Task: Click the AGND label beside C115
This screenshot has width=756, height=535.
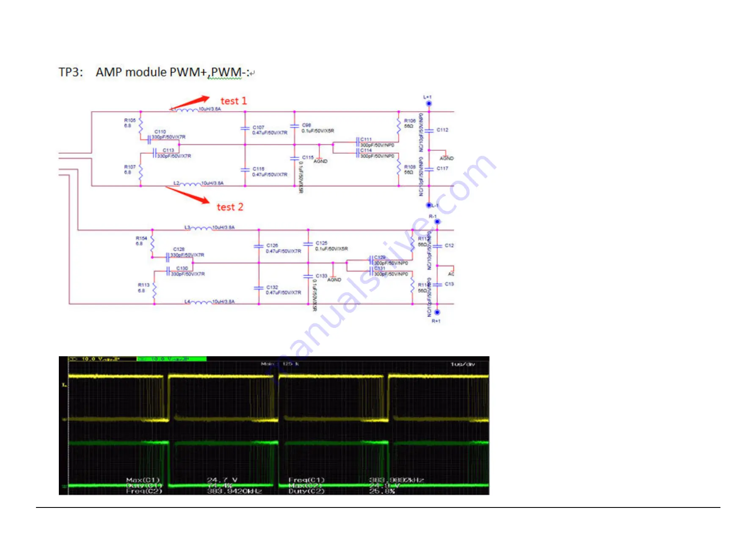Action: (x=320, y=161)
